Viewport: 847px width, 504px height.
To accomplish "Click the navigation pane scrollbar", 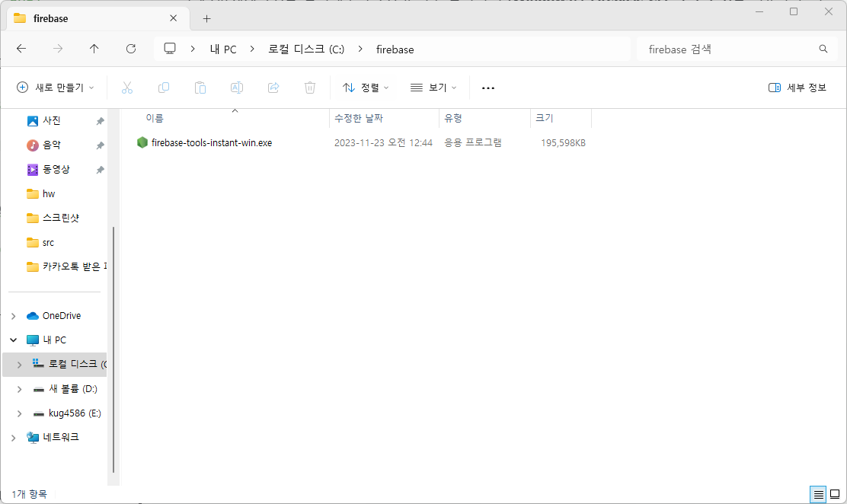I will tap(113, 350).
